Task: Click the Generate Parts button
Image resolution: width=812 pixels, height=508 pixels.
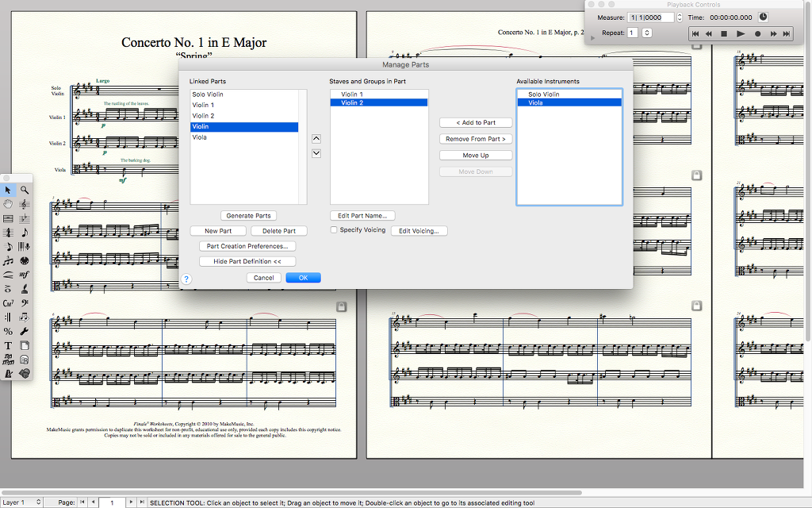Action: [x=248, y=216]
